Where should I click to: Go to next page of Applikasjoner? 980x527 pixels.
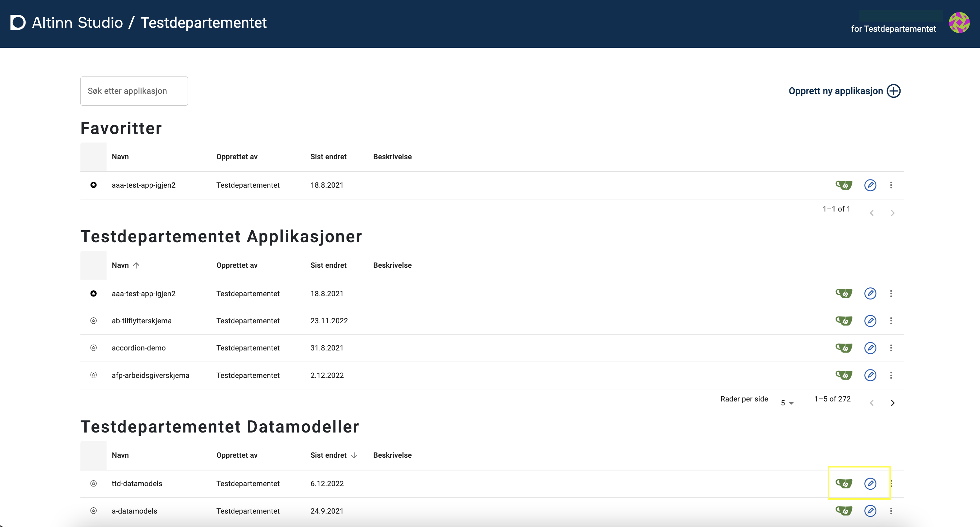pos(892,402)
